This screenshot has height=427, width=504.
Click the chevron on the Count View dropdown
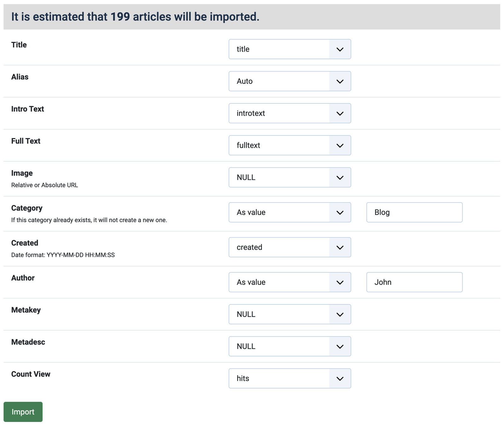pos(340,378)
